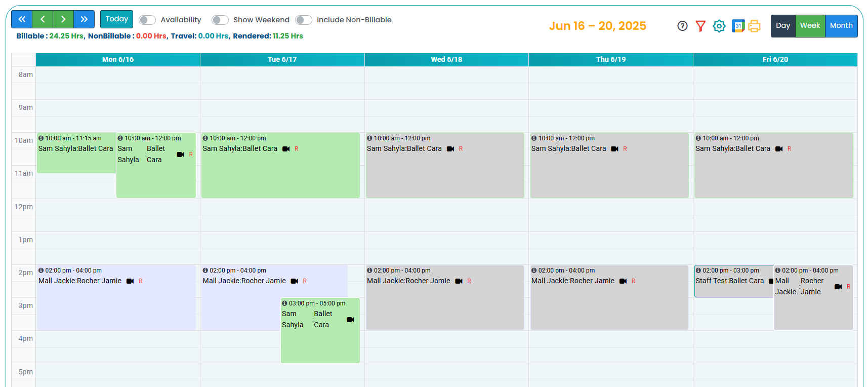This screenshot has height=387, width=868.
Task: Go to previous week with left chevron
Action: tap(43, 19)
